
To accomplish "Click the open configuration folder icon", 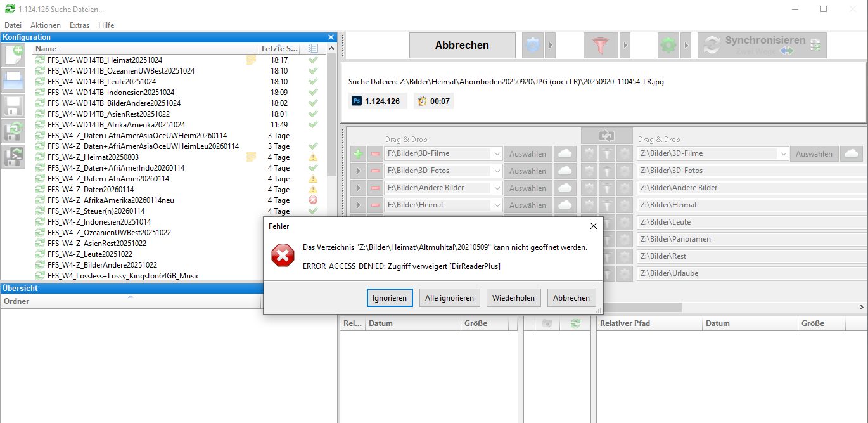I will (x=14, y=80).
